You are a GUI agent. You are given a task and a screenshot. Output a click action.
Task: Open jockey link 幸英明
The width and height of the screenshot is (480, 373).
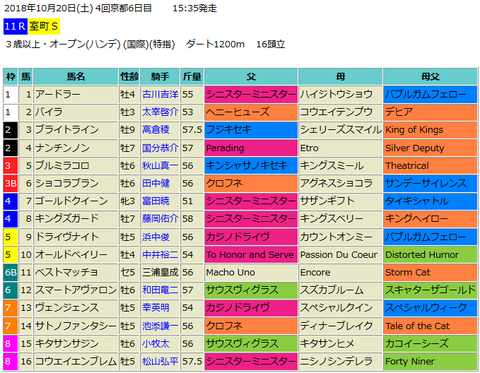pos(156,308)
